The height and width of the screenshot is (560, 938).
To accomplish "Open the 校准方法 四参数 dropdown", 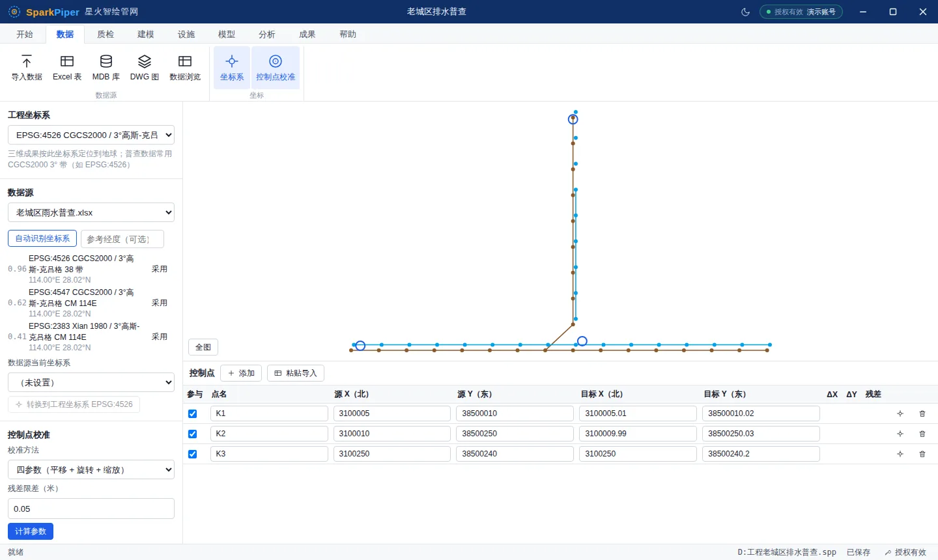I will point(91,469).
